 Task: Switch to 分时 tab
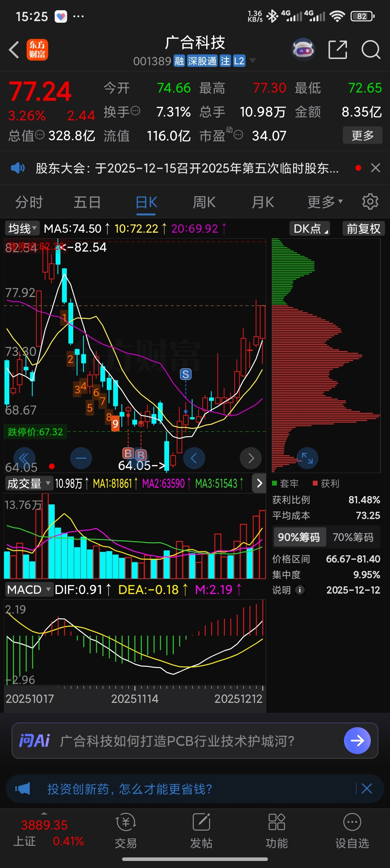tap(29, 202)
